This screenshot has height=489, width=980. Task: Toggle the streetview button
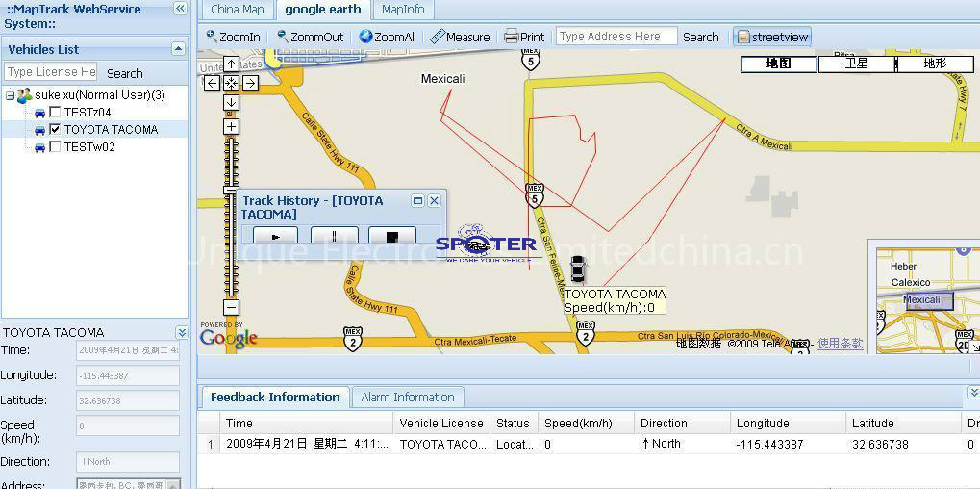coord(772,37)
